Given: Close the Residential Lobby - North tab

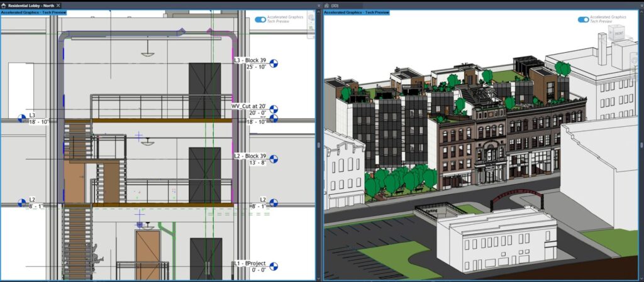Looking at the screenshot, I should (58, 5).
